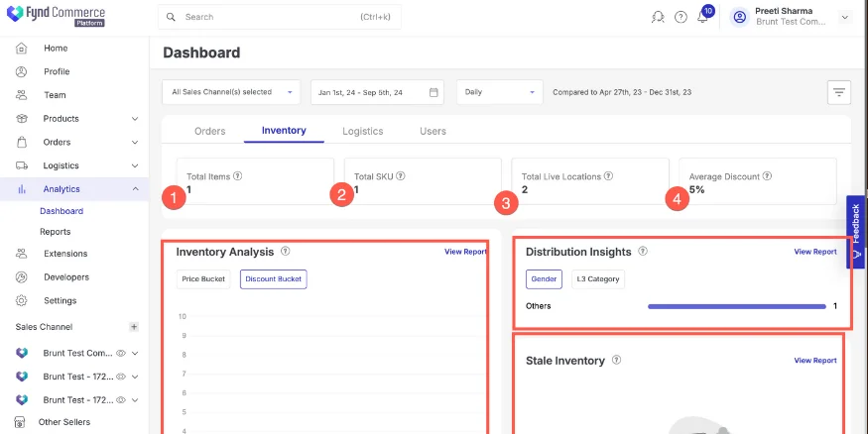868x434 pixels.
Task: Switch to the Orders tab
Action: [209, 131]
